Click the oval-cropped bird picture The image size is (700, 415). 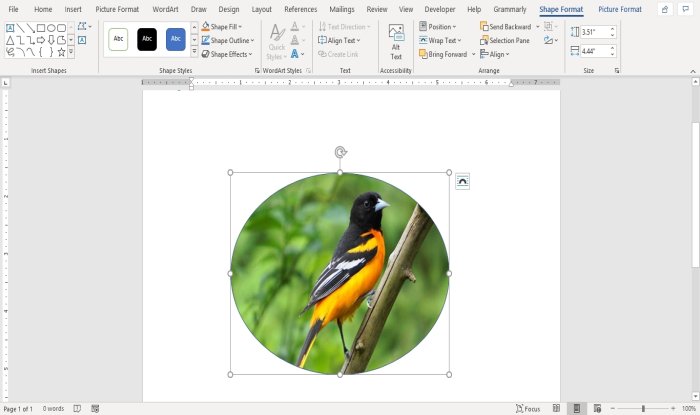(340, 274)
